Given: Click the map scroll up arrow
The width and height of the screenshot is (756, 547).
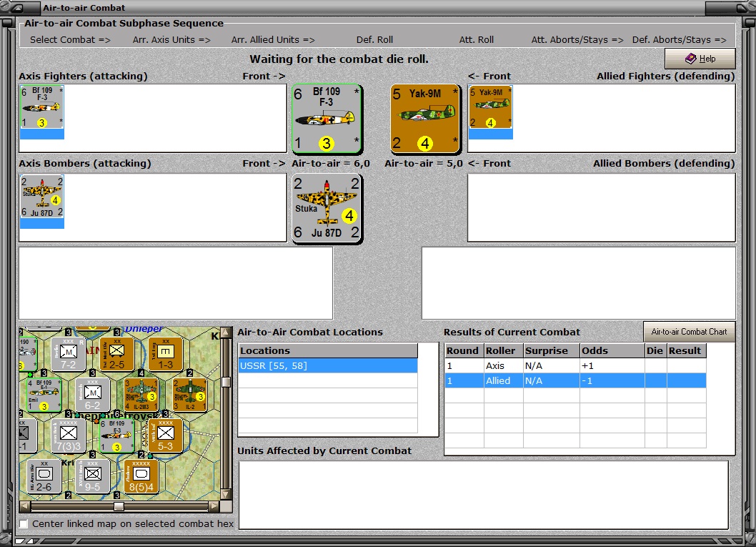Looking at the screenshot, I should point(226,332).
